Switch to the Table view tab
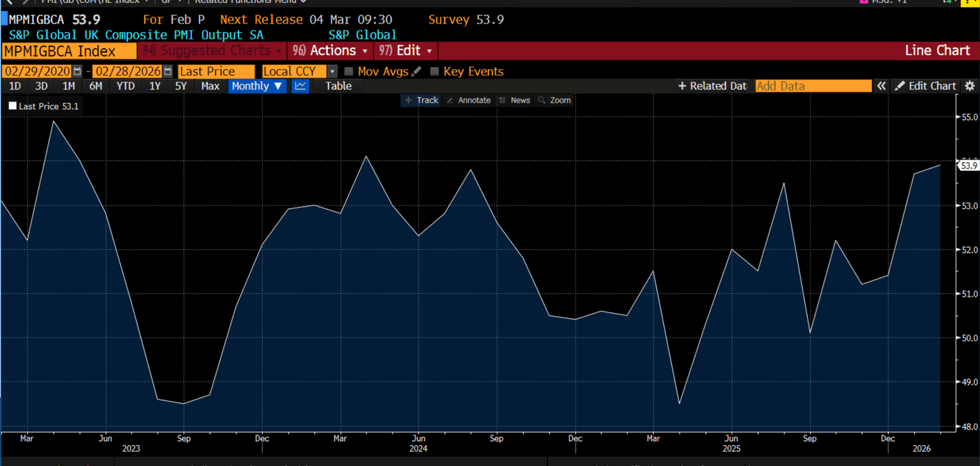The width and height of the screenshot is (980, 466). coord(338,86)
